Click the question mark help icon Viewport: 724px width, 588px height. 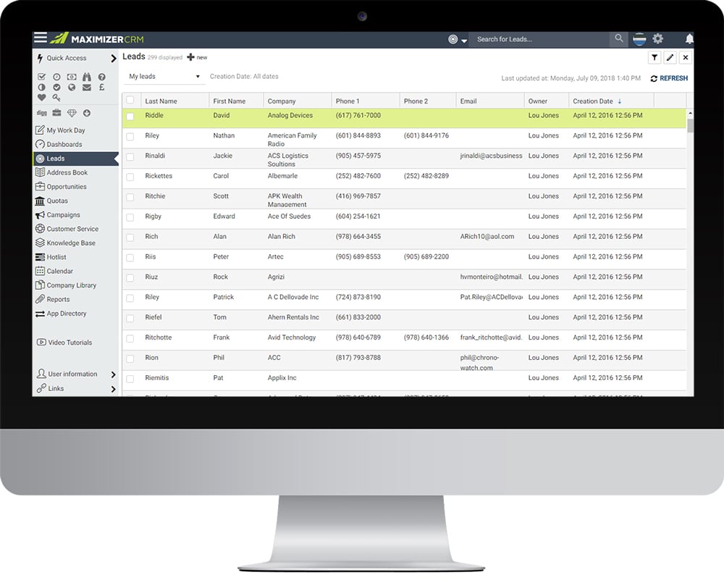(101, 77)
